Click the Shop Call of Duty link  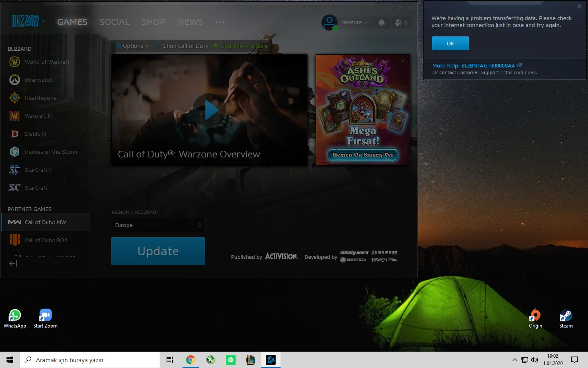(x=183, y=46)
